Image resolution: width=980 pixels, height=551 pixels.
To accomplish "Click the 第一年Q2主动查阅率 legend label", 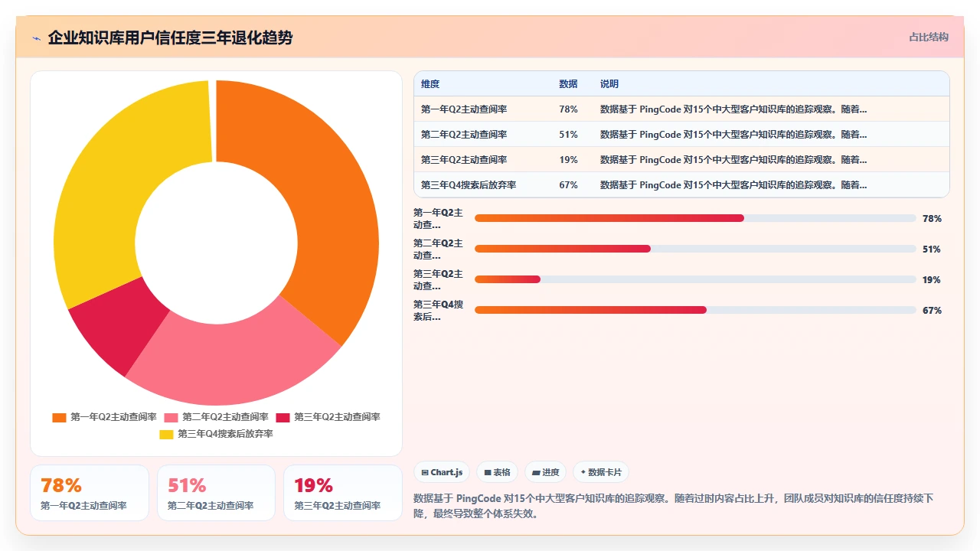I will coord(113,417).
